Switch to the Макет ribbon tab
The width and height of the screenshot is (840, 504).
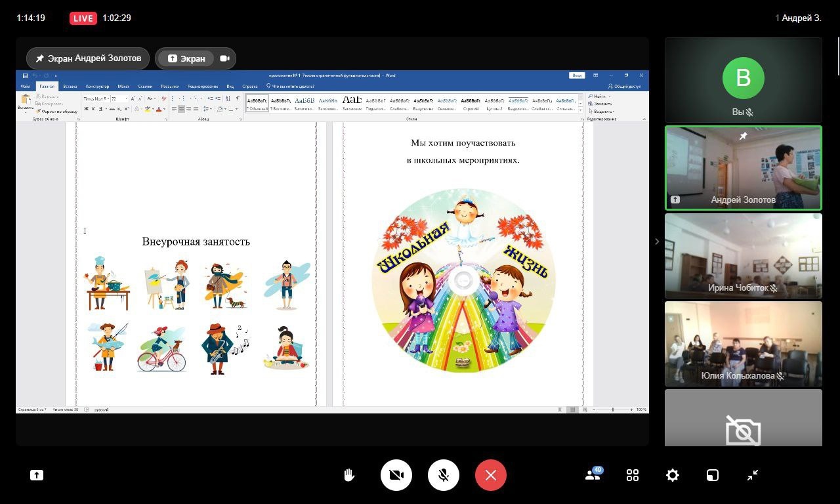tap(123, 86)
